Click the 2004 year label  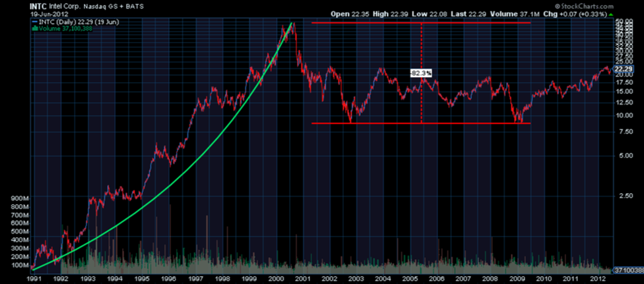tap(383, 279)
